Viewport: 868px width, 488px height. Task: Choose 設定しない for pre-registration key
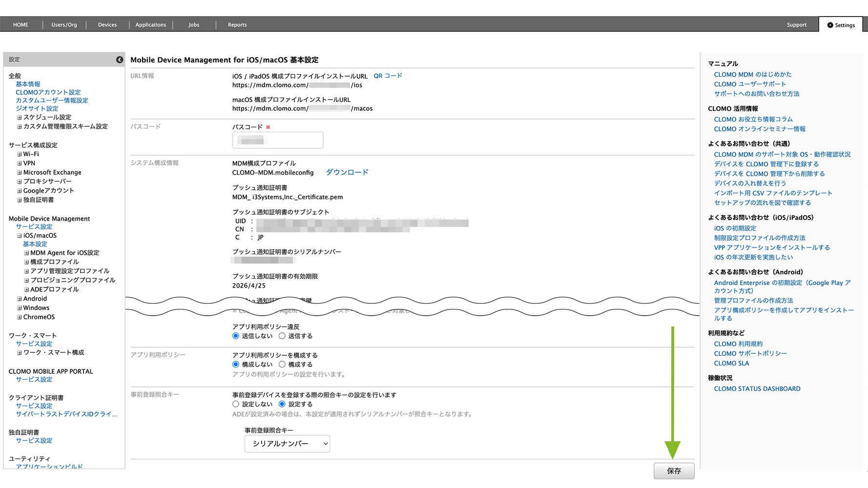(x=236, y=404)
